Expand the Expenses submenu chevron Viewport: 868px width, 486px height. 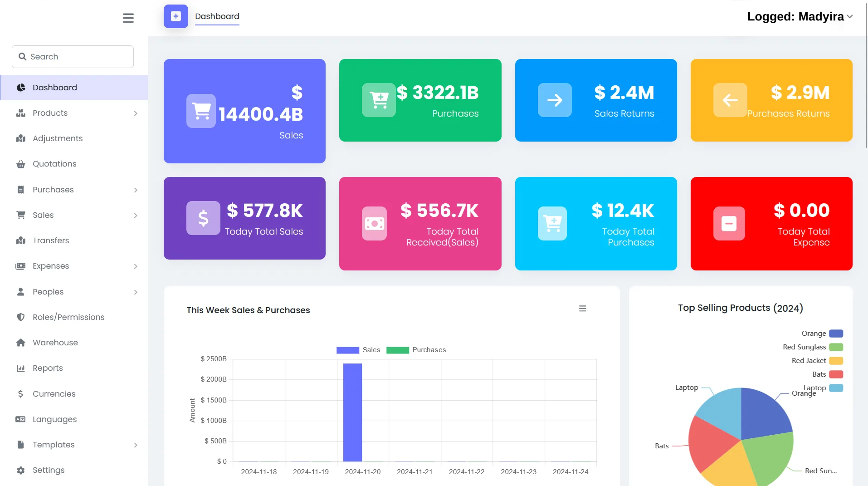click(136, 266)
